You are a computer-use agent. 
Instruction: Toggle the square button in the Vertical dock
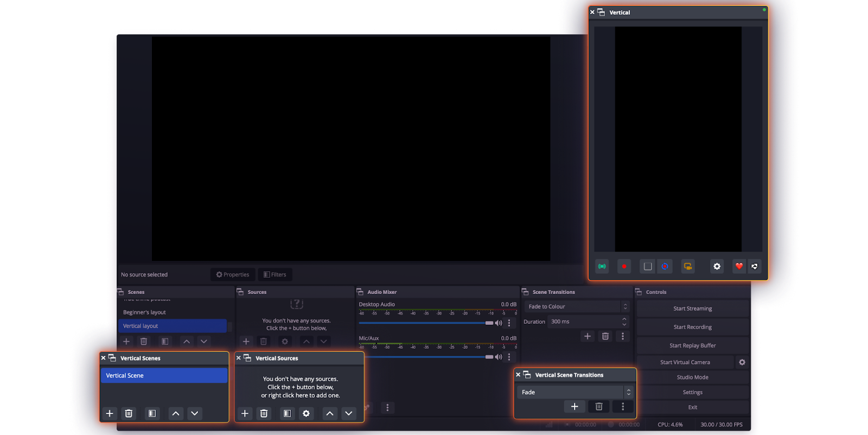pos(648,266)
